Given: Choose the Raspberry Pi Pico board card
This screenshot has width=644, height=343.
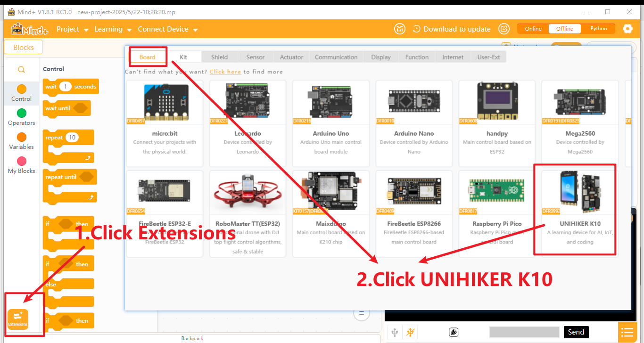Looking at the screenshot, I should click(x=497, y=214).
